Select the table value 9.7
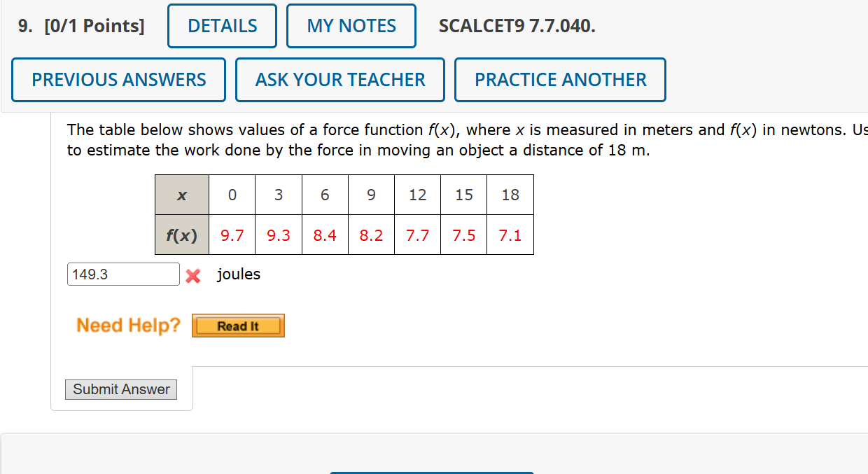868x474 pixels. 232,235
